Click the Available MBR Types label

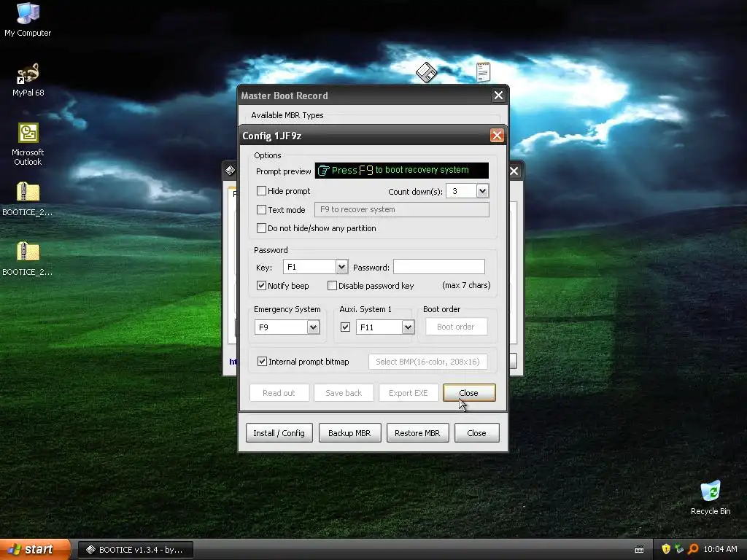[287, 115]
